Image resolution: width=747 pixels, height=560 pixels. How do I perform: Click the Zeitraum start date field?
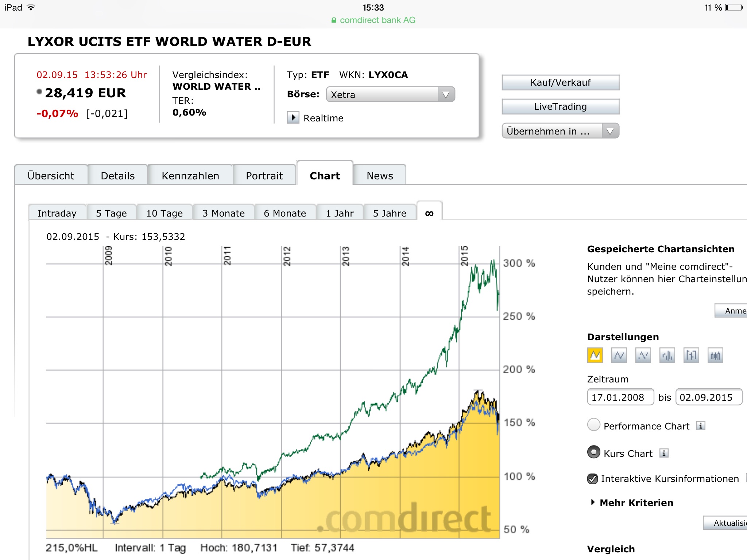click(x=620, y=397)
